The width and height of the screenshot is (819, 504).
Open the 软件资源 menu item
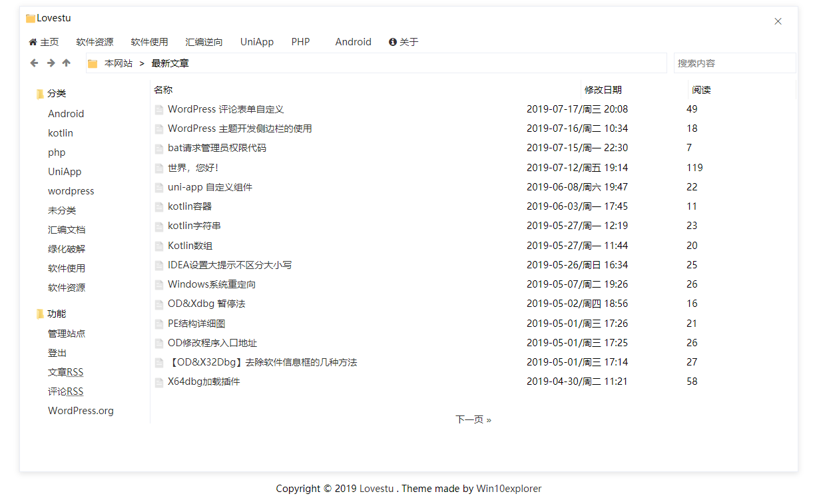(x=95, y=41)
